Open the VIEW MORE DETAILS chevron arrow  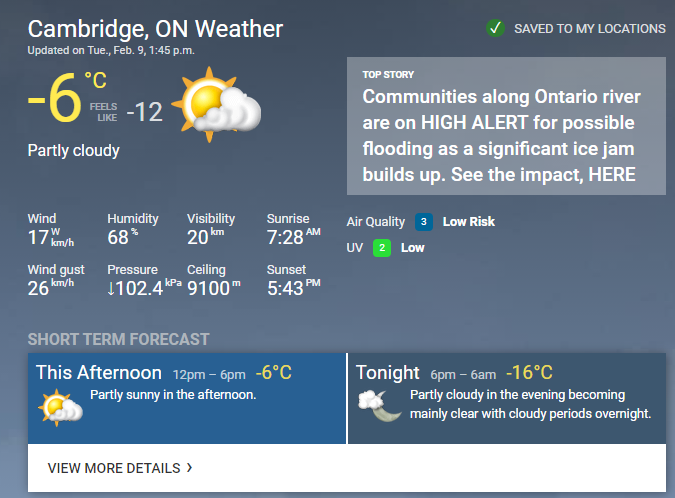(x=189, y=467)
